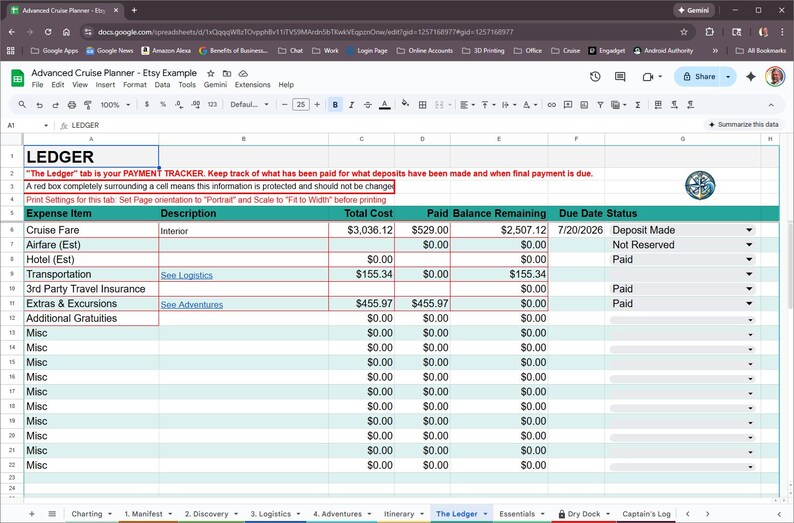
Task: Decrease decimal places icon
Action: point(179,104)
